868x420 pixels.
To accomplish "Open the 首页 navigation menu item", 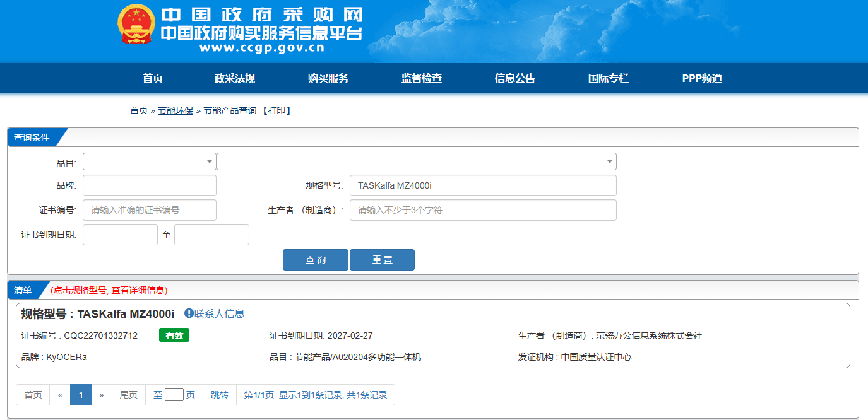I will pos(153,79).
